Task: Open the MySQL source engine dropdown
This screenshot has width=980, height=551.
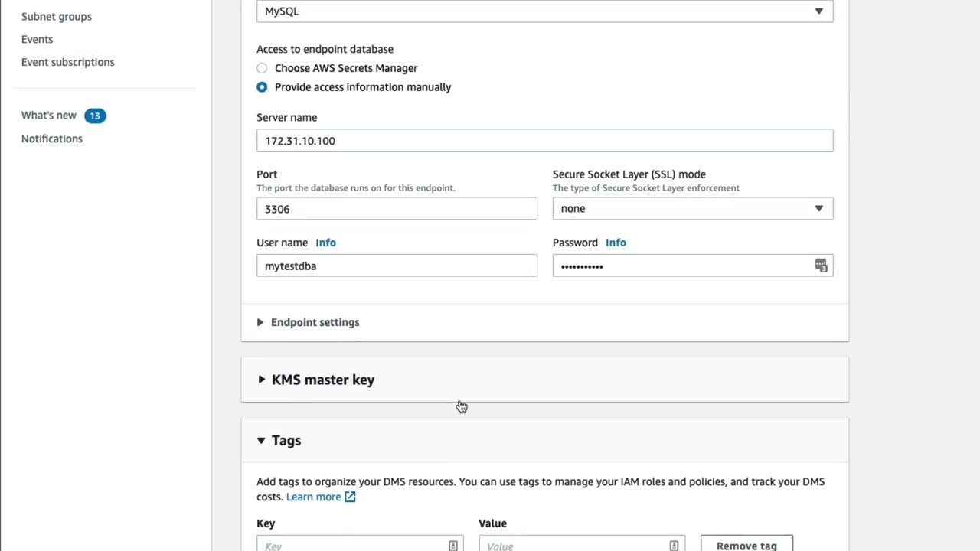Action: click(x=544, y=11)
